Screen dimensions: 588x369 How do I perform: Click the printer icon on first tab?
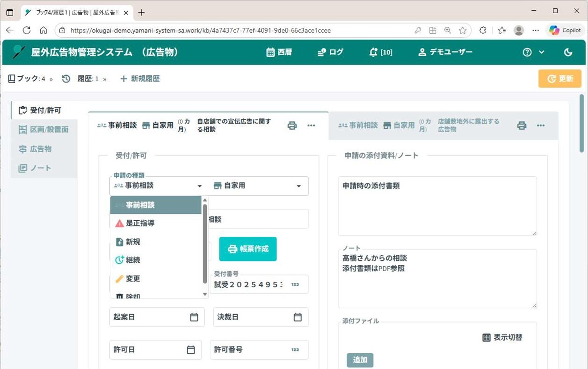point(292,126)
